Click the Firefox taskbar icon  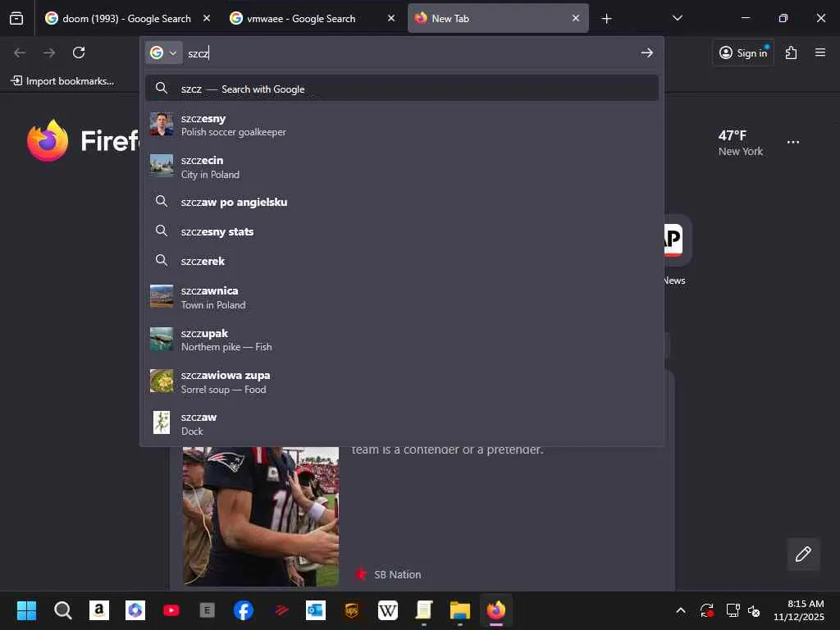(496, 610)
